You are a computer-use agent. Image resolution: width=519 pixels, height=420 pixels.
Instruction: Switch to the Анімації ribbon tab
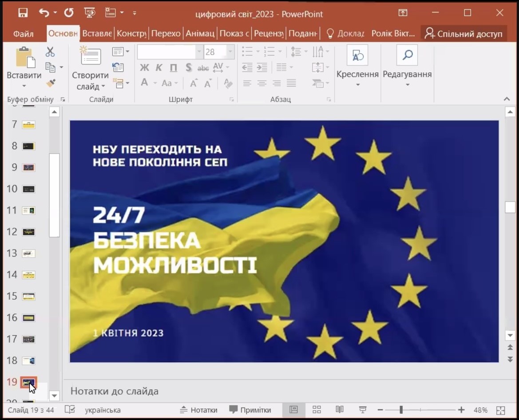click(x=200, y=34)
